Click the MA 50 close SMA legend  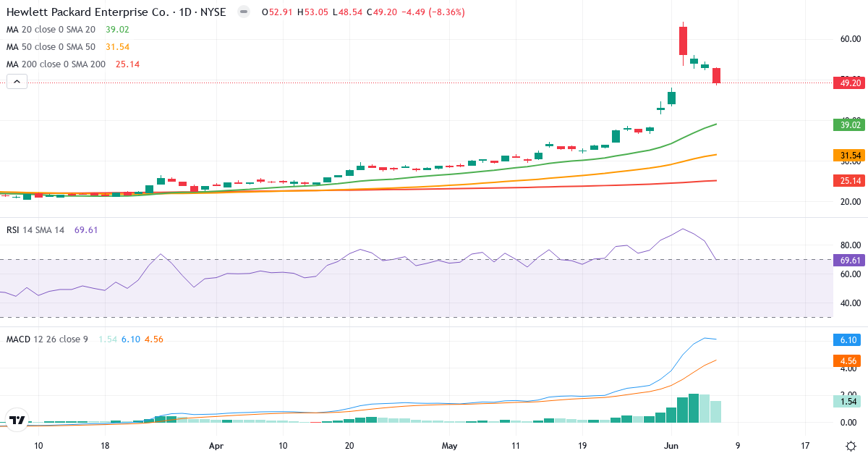coord(50,47)
